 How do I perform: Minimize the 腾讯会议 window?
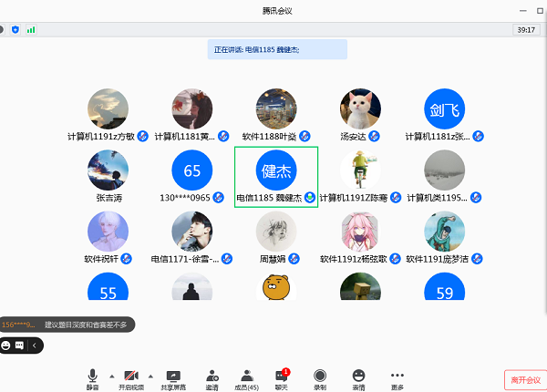(522, 11)
